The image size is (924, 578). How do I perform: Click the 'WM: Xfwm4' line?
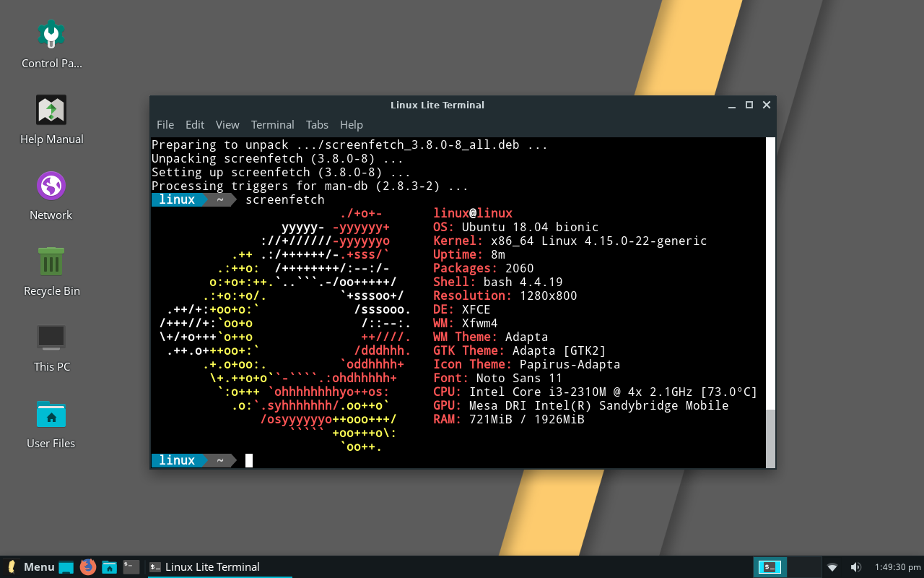coord(466,324)
